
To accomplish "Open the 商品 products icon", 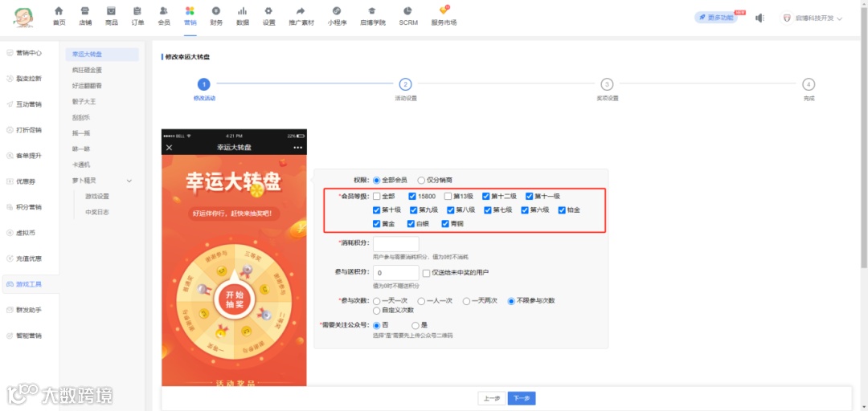I will click(x=111, y=10).
